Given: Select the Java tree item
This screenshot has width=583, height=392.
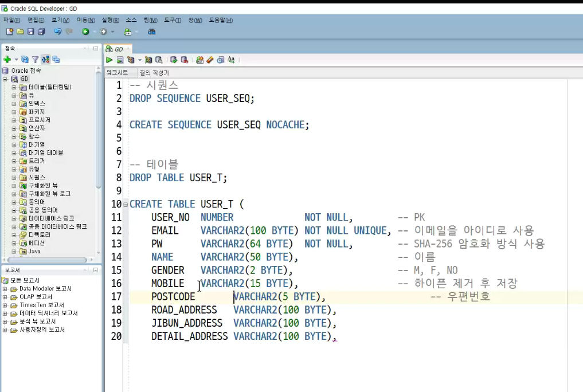Looking at the screenshot, I should click(x=34, y=251).
